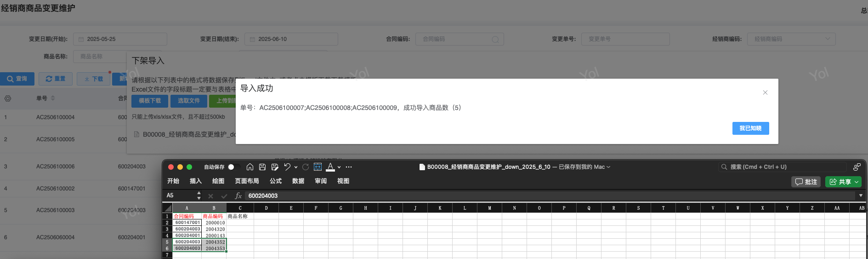868x259 pixels.
Task: Click the font color A icon
Action: tap(330, 167)
